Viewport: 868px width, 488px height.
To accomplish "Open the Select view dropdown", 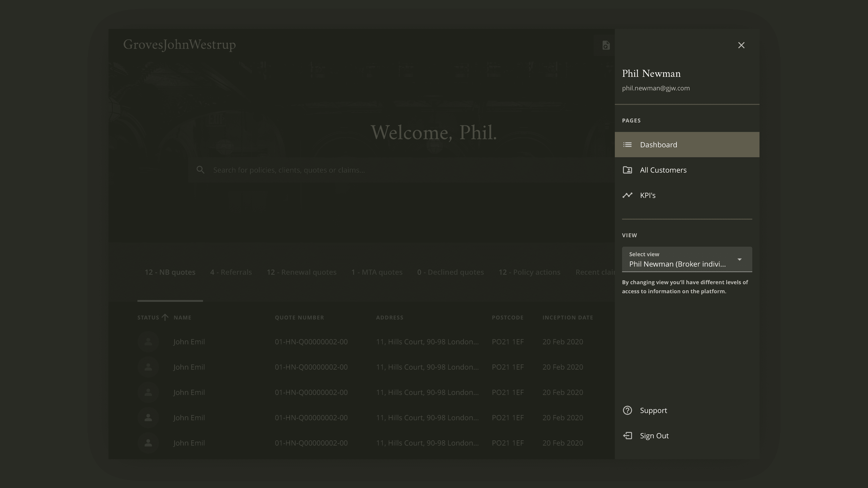I will point(687,259).
